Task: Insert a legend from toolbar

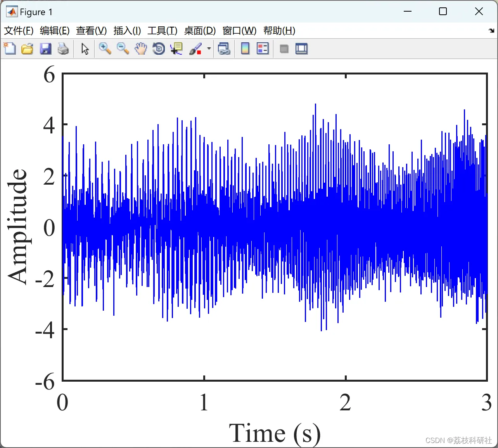Action: (x=263, y=48)
